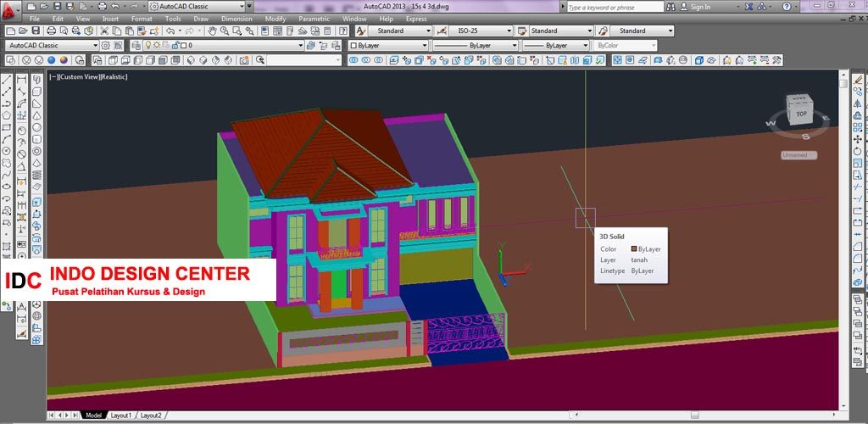Open ISO-25 dimension style dropdown

[x=482, y=31]
